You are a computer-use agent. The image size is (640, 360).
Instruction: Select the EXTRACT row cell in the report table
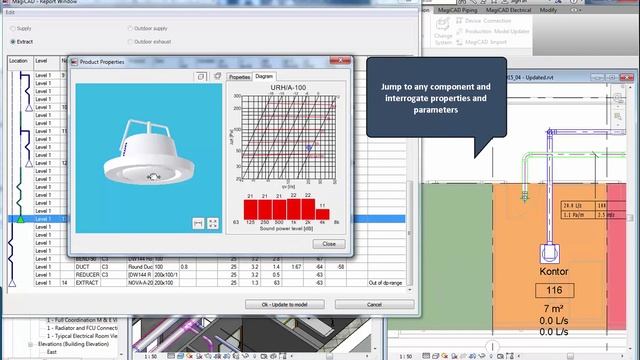pyautogui.click(x=87, y=282)
